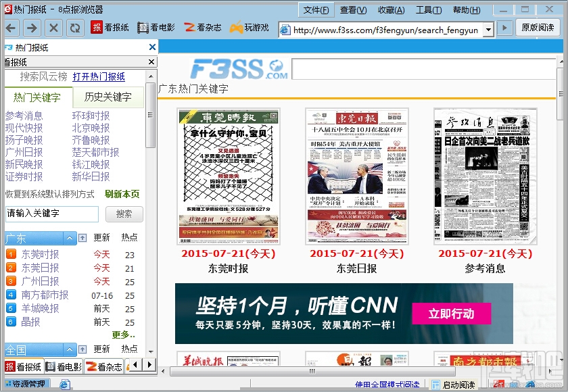Open the 帮助(H) menu
The height and width of the screenshot is (392, 568).
click(467, 10)
